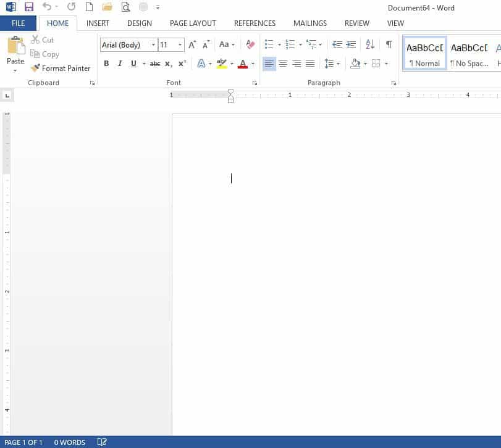Click the tab selector at ruler corner
The image size is (501, 448).
7,96
